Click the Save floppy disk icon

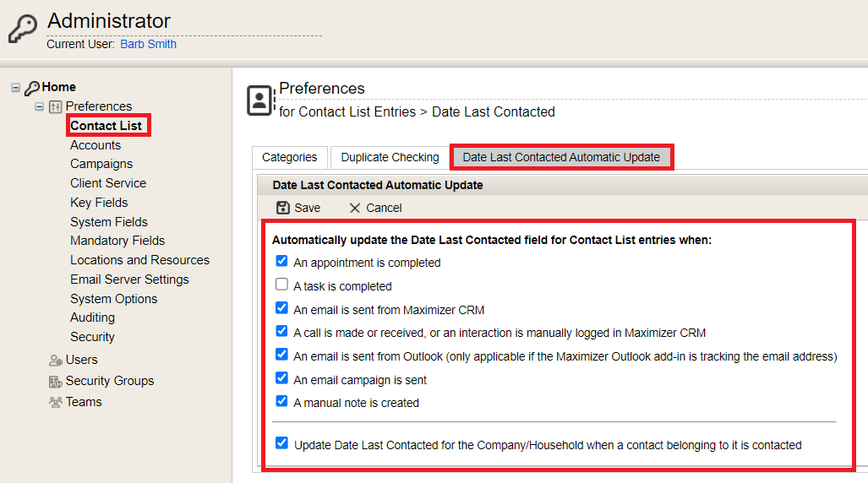point(283,208)
